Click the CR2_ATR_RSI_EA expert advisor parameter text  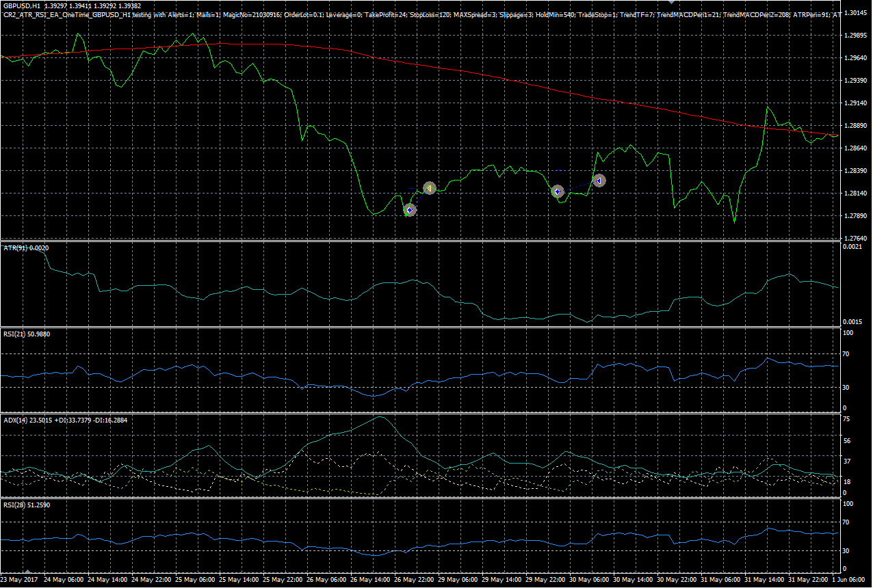421,14
